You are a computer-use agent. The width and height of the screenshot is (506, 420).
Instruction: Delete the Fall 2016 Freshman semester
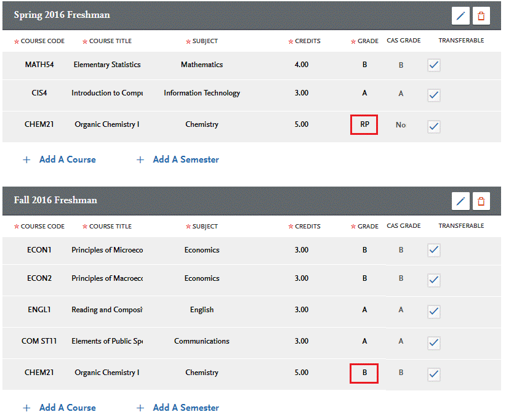click(x=481, y=201)
